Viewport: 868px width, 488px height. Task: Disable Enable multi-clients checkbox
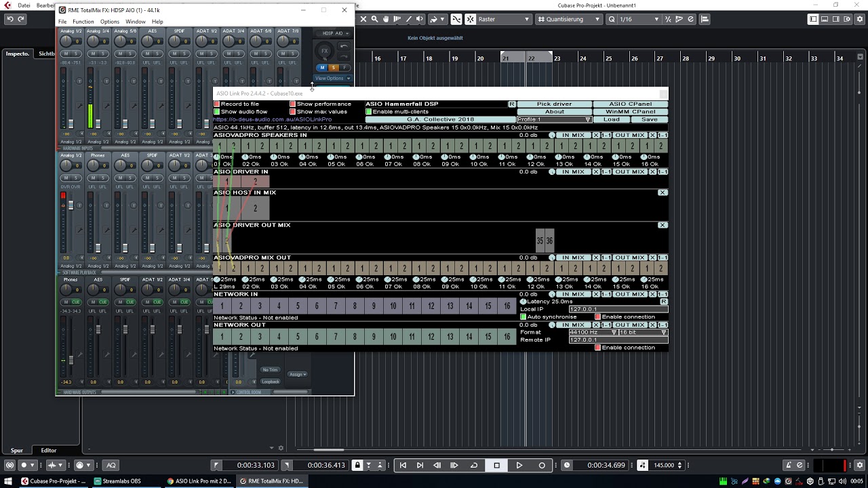coord(369,112)
